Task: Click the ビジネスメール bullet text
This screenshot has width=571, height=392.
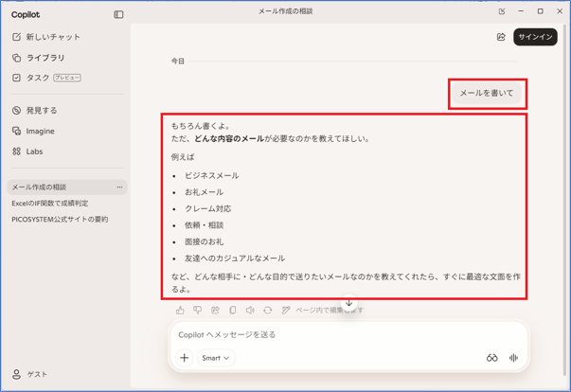Action: [x=211, y=175]
